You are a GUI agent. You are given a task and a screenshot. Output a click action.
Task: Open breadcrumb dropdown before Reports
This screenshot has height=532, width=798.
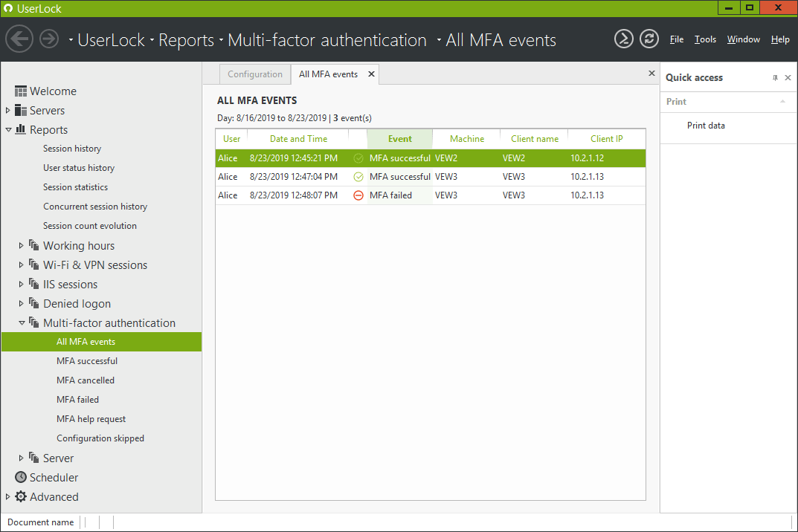pyautogui.click(x=152, y=40)
